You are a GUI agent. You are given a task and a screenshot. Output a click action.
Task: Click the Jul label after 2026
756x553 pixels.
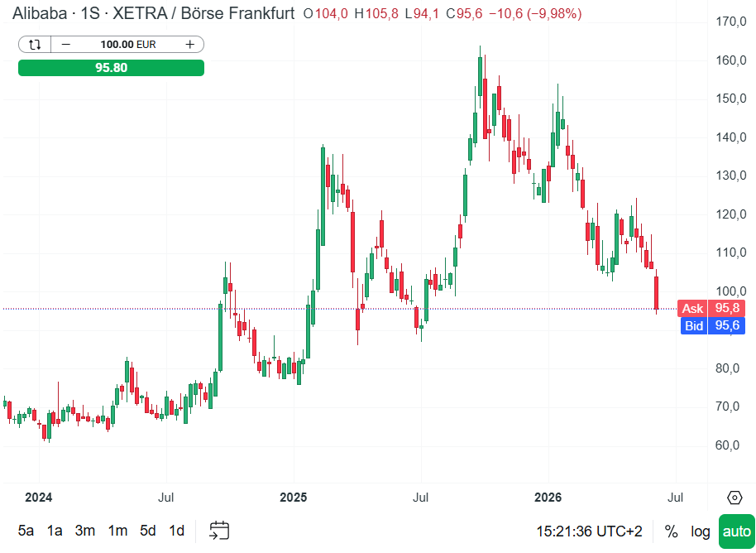pos(675,497)
